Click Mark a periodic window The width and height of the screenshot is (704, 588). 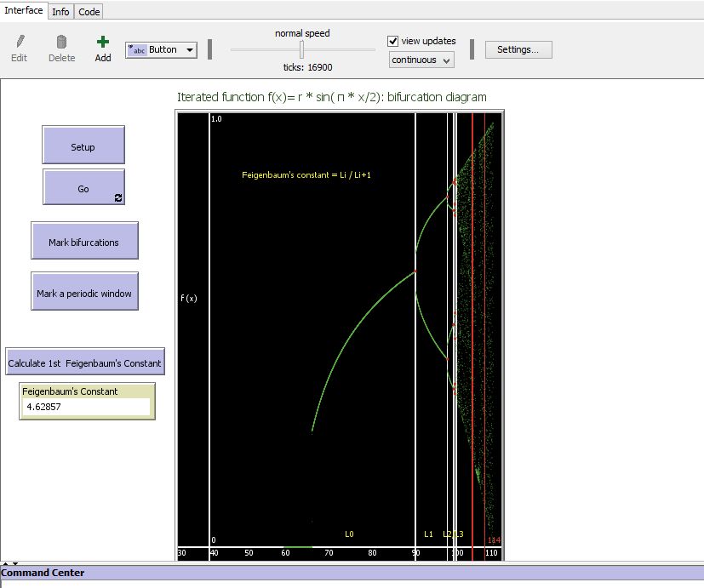coord(84,290)
